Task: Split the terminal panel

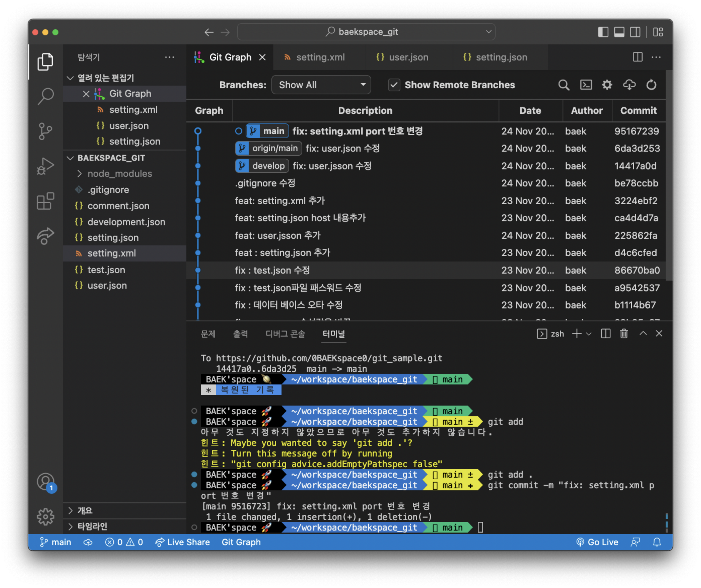Action: click(x=606, y=334)
